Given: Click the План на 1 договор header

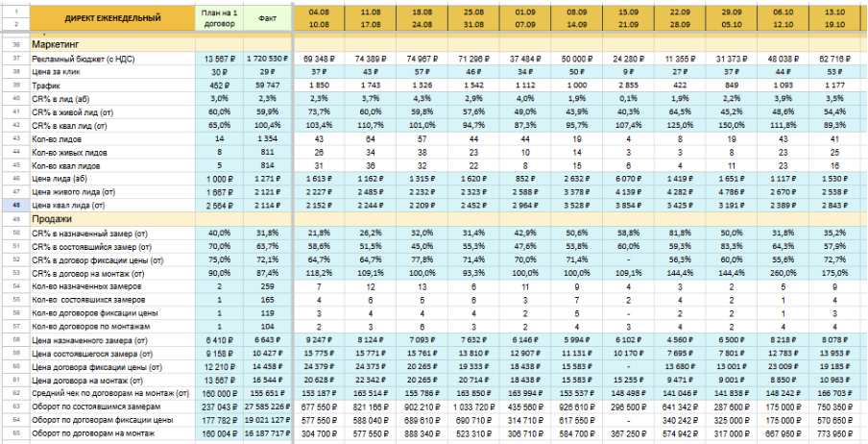Looking at the screenshot, I should 219,17.
